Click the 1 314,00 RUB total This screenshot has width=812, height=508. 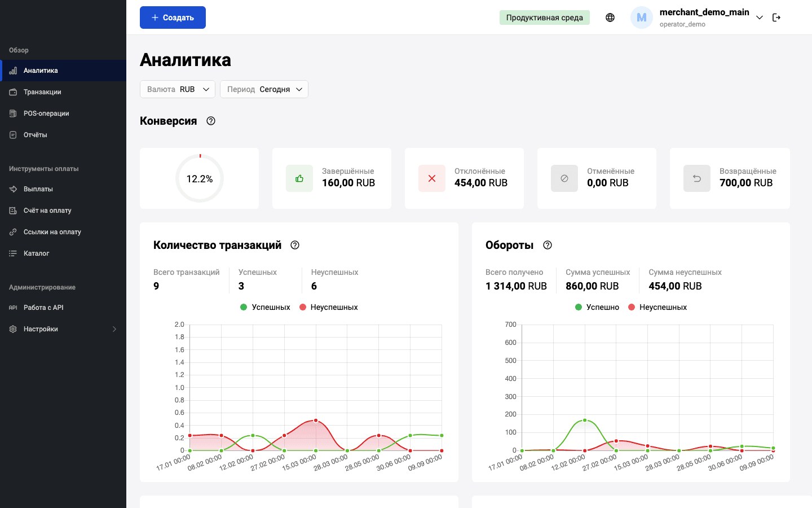pyautogui.click(x=516, y=286)
